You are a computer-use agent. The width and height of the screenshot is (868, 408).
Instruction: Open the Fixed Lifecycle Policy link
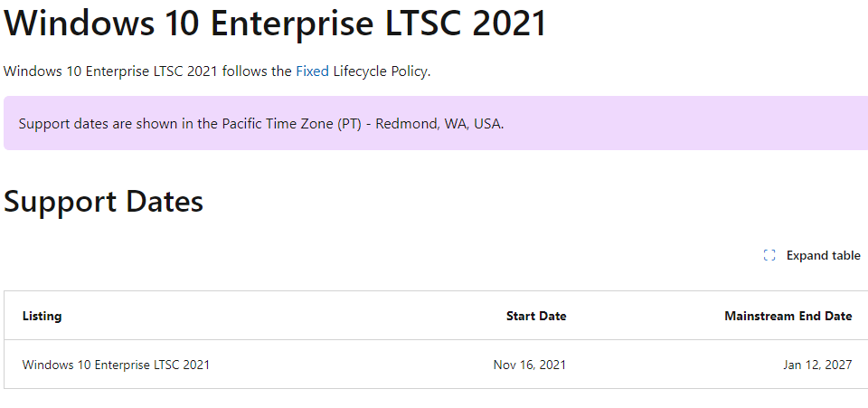point(312,71)
